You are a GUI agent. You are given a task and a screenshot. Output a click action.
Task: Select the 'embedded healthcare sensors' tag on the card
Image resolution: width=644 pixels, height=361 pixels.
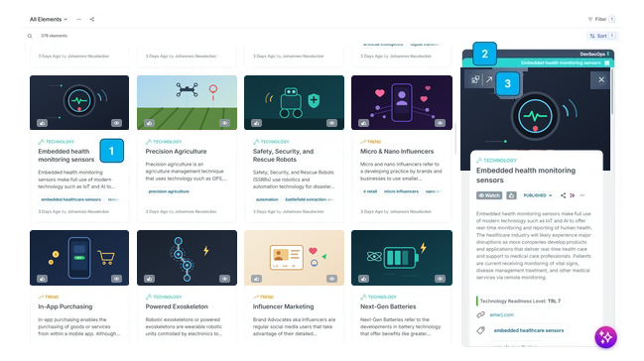(x=70, y=199)
